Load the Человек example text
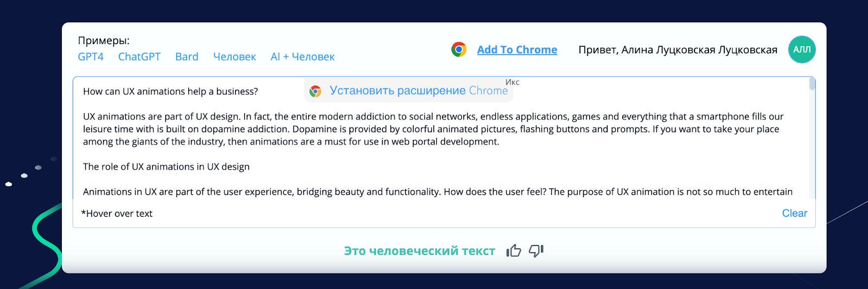 pyautogui.click(x=234, y=56)
